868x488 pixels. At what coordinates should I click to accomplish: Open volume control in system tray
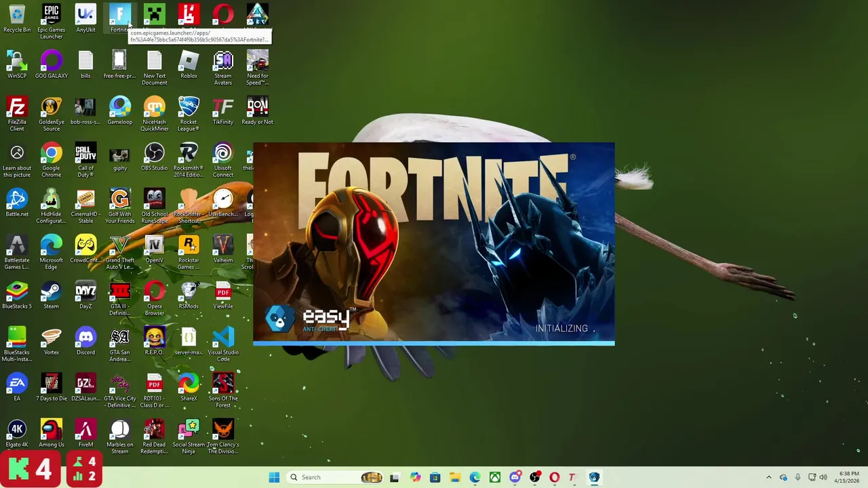(823, 477)
